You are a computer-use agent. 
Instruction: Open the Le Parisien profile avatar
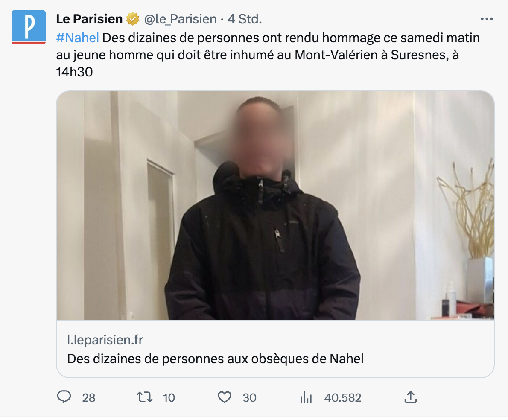point(29,27)
